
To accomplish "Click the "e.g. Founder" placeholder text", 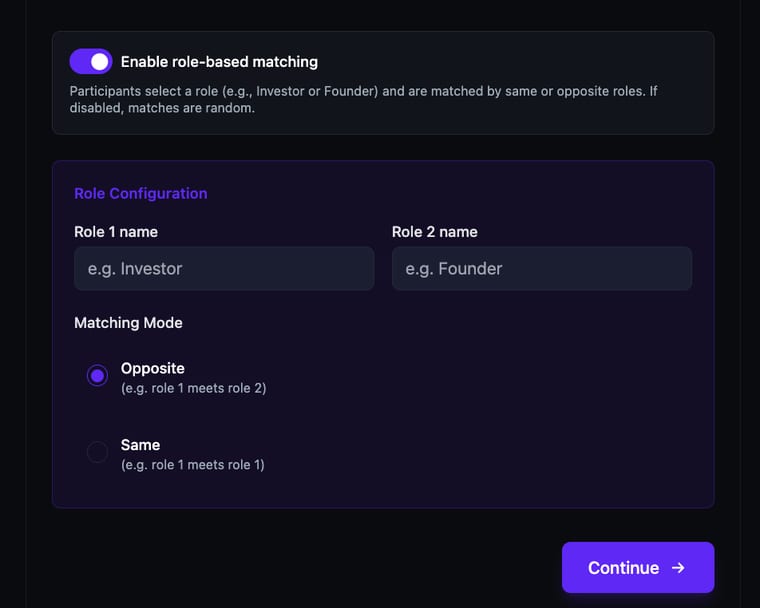I will point(454,269).
